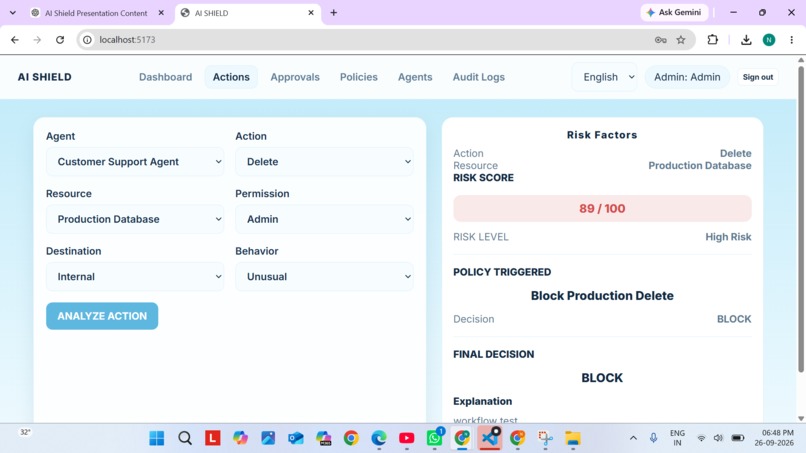Open the clock and date panel
Screen dimensions: 806x453
[774, 438]
